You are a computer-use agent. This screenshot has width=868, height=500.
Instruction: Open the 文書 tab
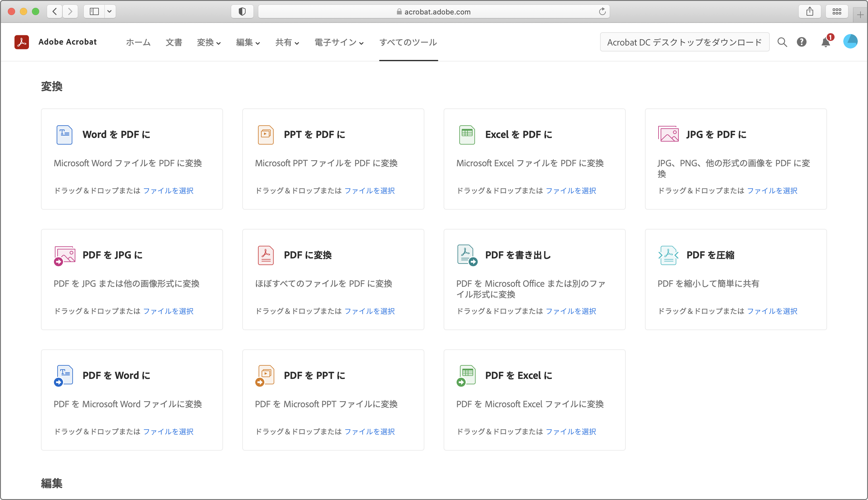174,42
